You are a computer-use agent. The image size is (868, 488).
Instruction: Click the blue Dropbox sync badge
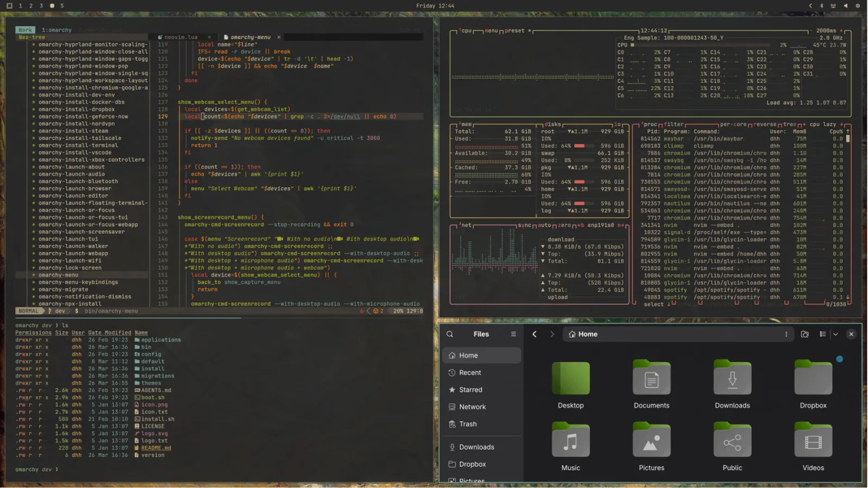point(839,359)
